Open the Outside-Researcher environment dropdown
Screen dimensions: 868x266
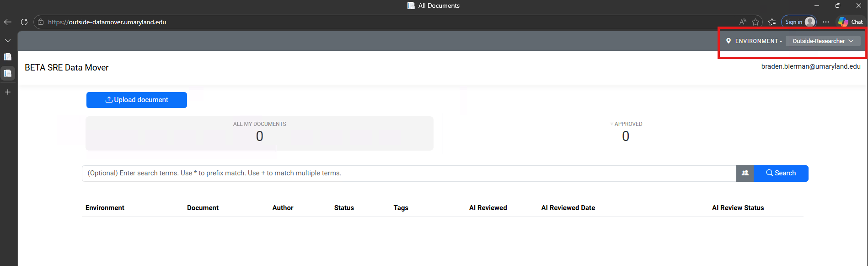click(x=823, y=41)
